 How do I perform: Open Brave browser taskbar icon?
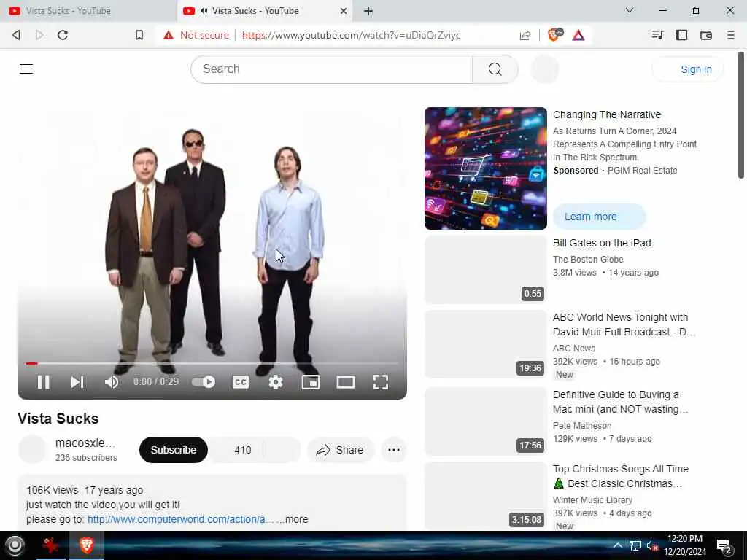[86, 545]
